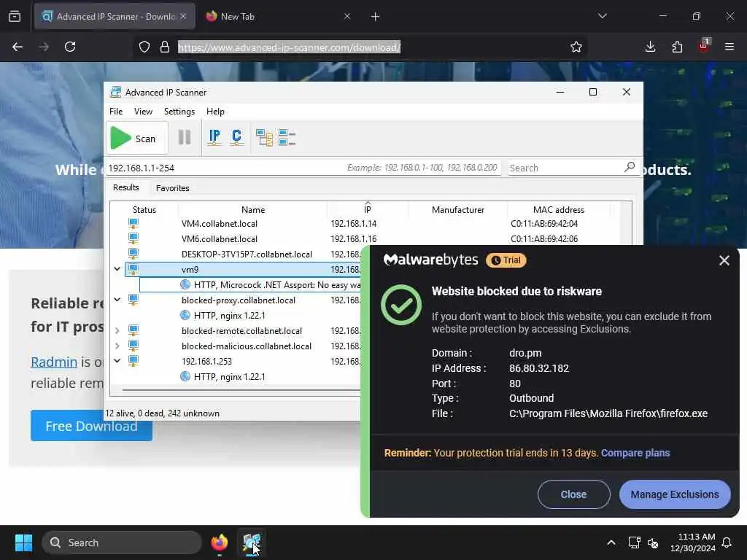Click the computer icon of VM4 row

pos(133,223)
